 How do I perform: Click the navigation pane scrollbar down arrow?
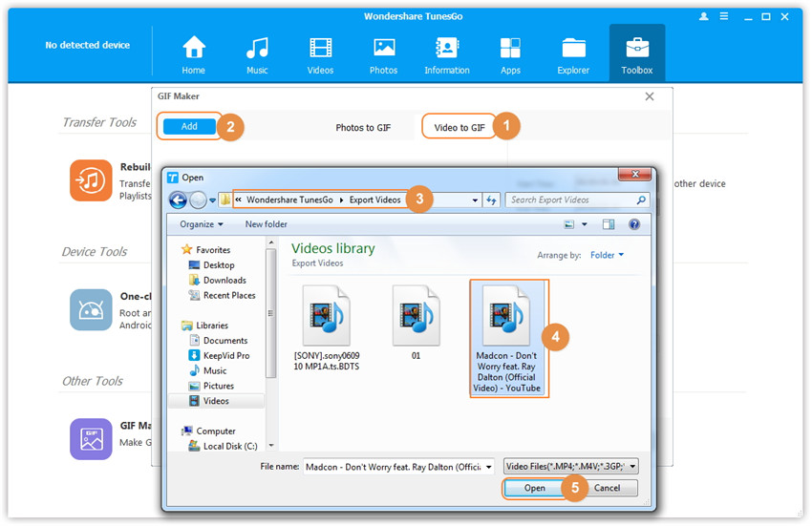click(270, 445)
